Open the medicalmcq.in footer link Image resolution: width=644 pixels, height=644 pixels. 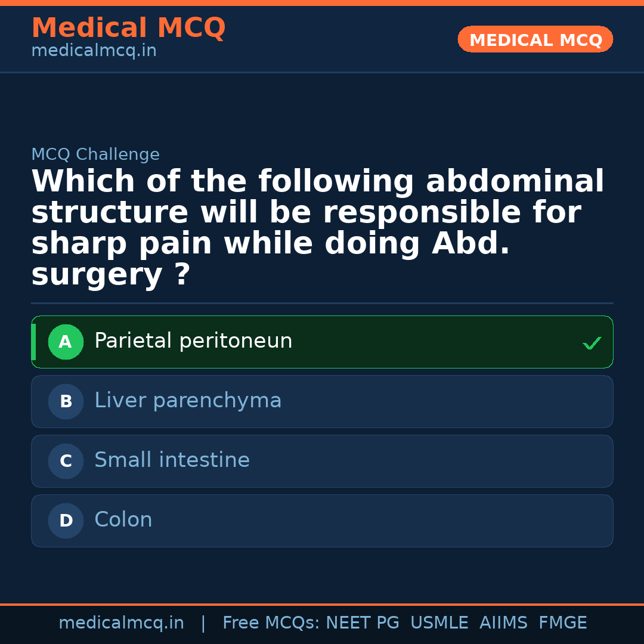pos(121,623)
